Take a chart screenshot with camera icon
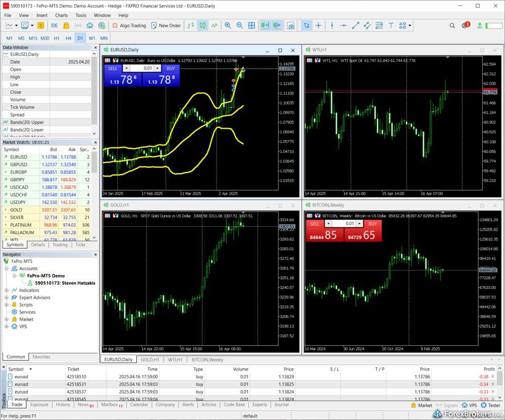 (x=291, y=25)
